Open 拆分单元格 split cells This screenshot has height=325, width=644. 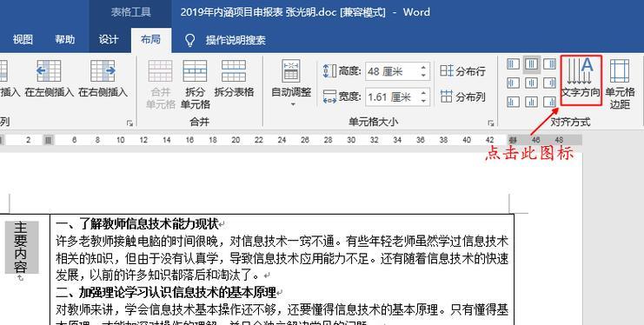(x=195, y=84)
